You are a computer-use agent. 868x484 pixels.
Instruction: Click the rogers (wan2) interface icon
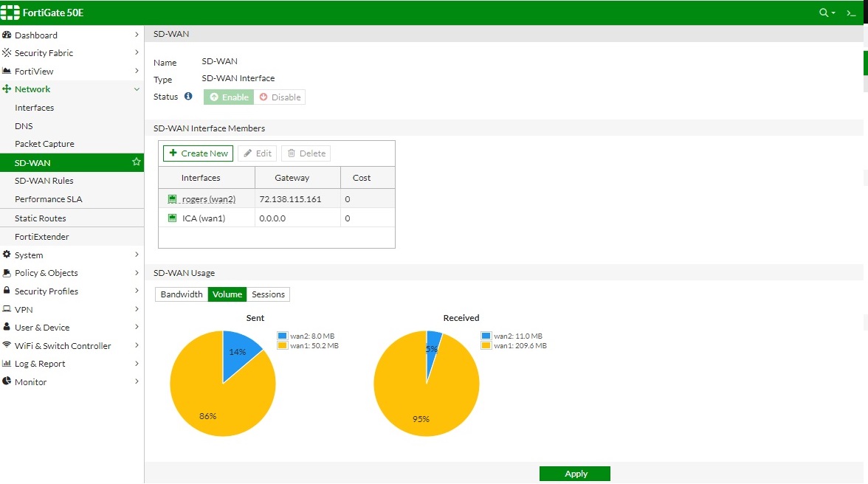172,199
